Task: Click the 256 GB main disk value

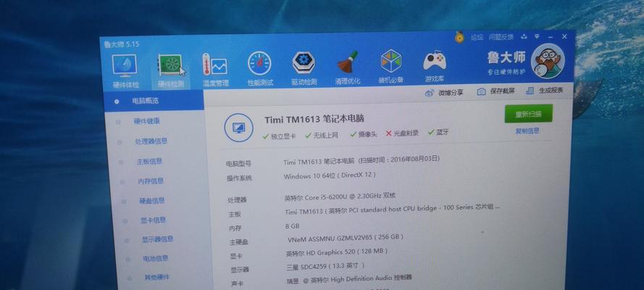Action: [345, 237]
